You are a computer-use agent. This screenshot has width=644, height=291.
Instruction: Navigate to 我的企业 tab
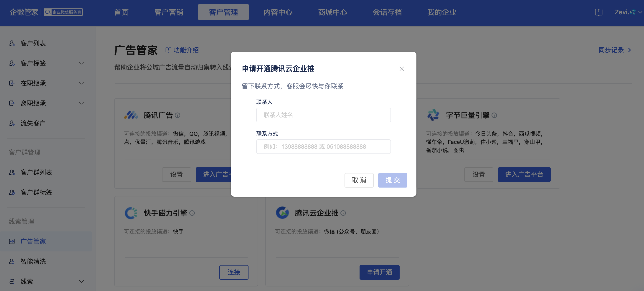[441, 12]
